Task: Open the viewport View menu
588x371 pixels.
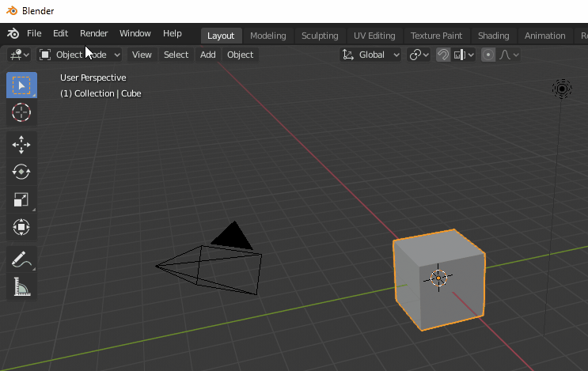Action: 142,55
